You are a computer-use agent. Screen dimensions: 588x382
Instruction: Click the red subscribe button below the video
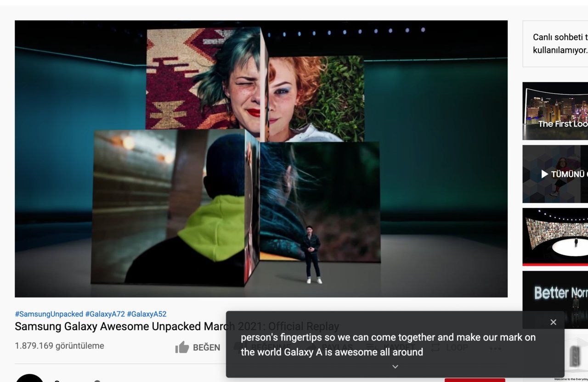[x=475, y=380]
